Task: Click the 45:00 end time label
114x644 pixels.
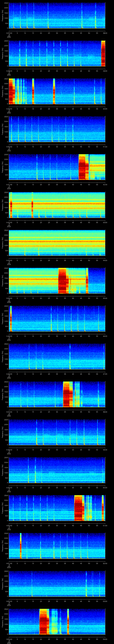Action: (105, 298)
